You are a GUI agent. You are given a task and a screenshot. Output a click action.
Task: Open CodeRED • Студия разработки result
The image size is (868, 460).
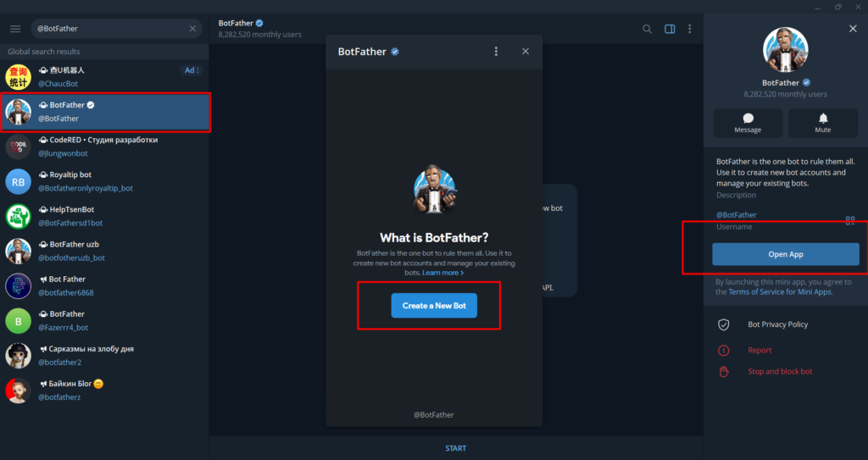click(x=104, y=147)
